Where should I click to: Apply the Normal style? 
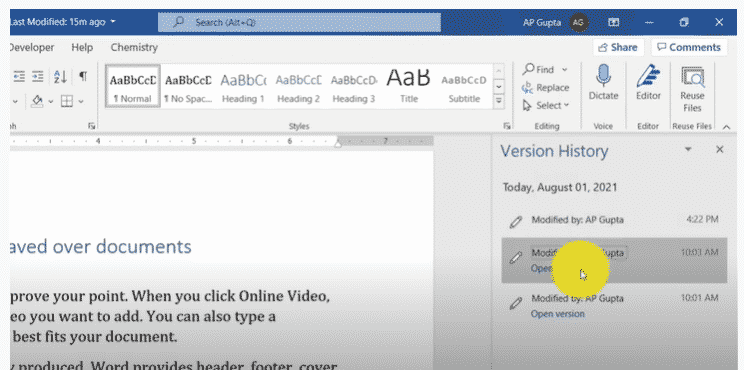(132, 86)
